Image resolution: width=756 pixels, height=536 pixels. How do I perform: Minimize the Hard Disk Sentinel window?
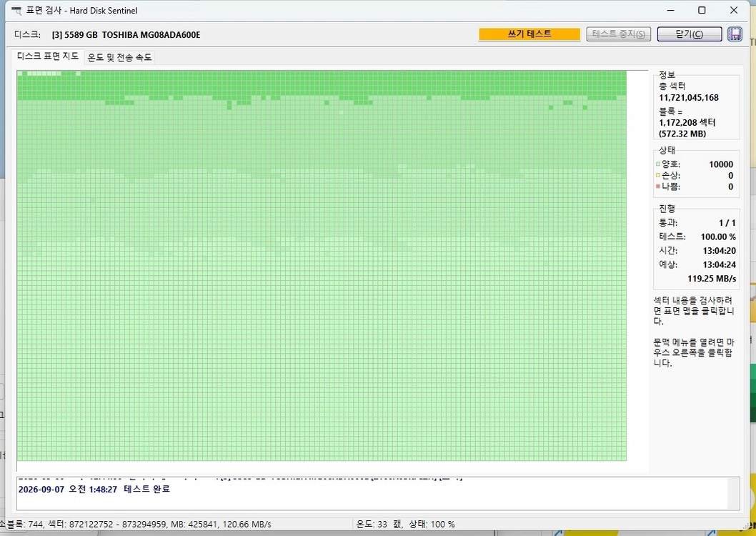tap(671, 10)
